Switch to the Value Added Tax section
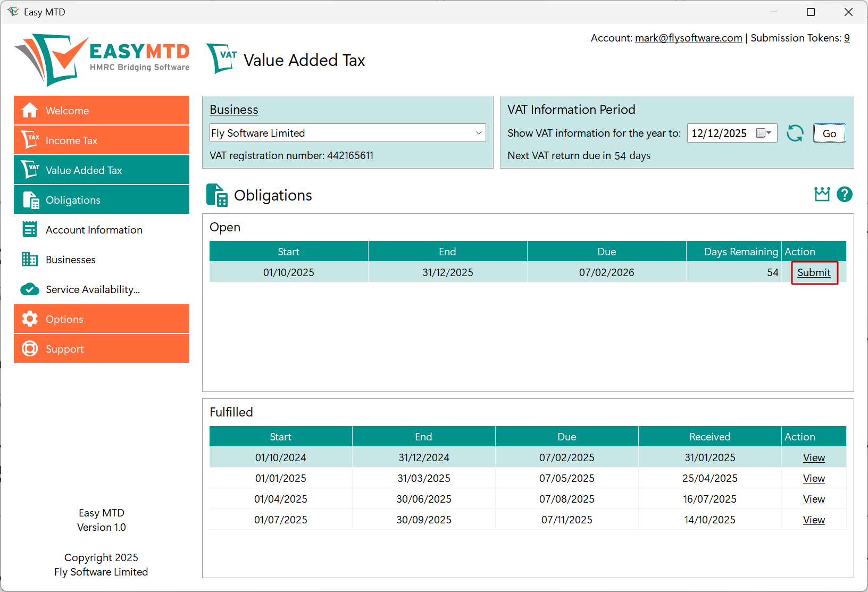This screenshot has height=592, width=868. (x=84, y=170)
